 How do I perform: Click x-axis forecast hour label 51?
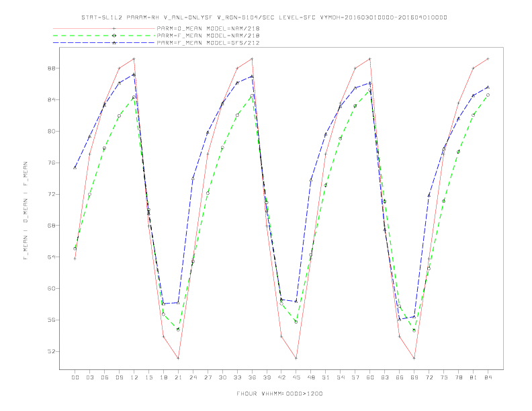[x=326, y=377]
